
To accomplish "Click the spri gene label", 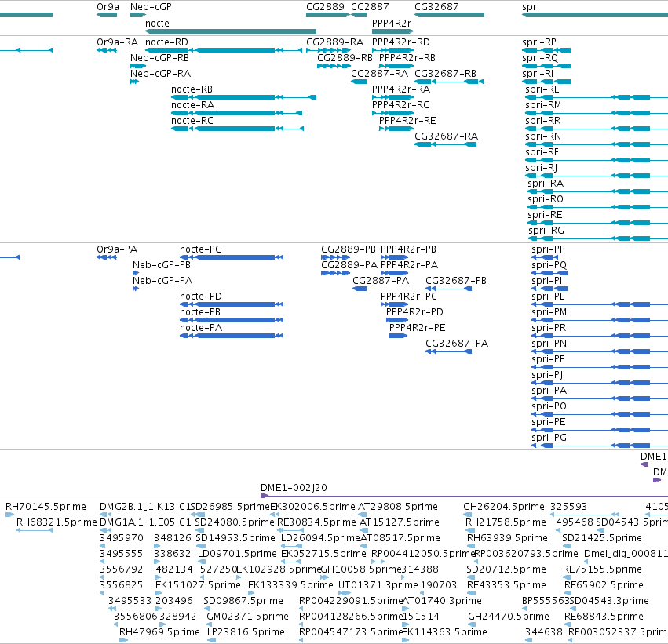I will (x=531, y=7).
